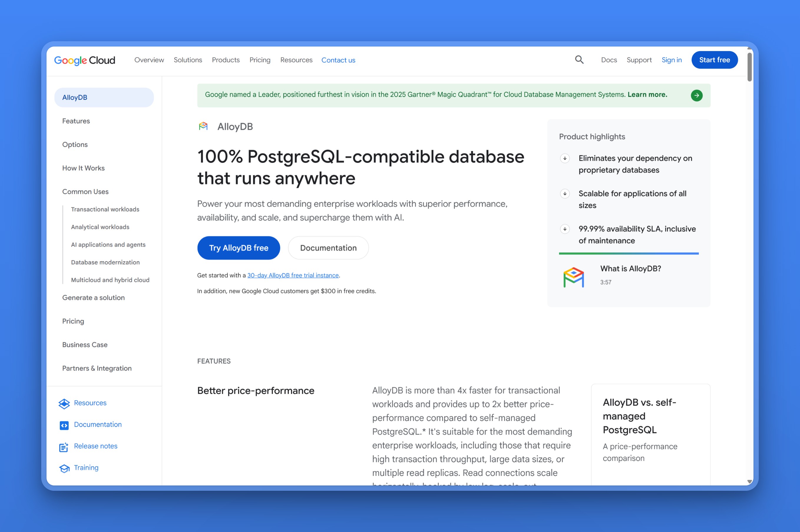The height and width of the screenshot is (532, 800).
Task: Click Learn more in the Gartner banner
Action: pos(647,94)
